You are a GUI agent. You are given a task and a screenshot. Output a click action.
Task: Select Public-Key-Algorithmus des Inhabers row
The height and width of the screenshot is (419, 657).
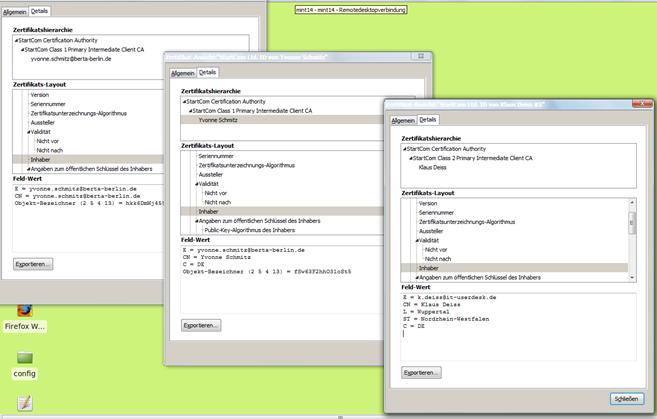tap(249, 230)
